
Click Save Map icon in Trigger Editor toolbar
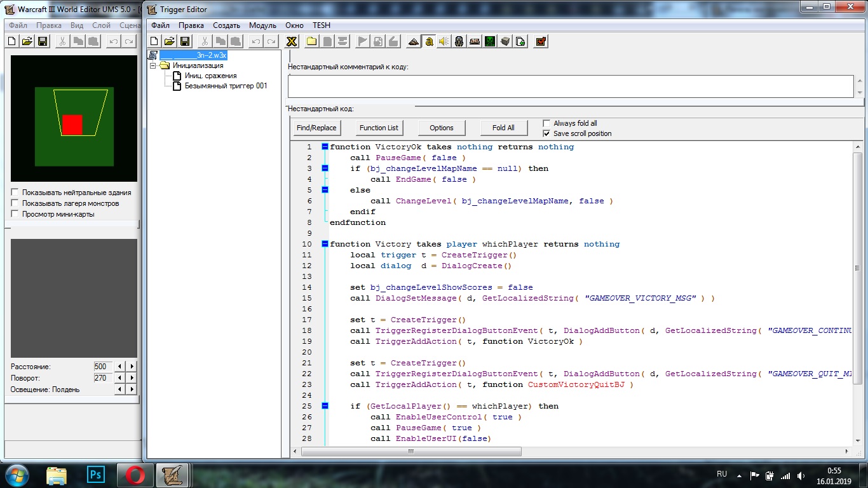point(185,41)
